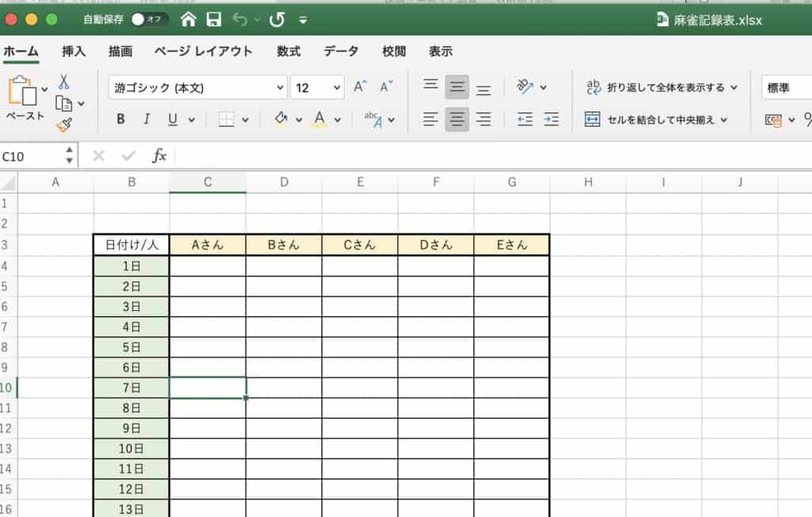Click the cancel X in formula bar
The image size is (812, 517).
(99, 155)
